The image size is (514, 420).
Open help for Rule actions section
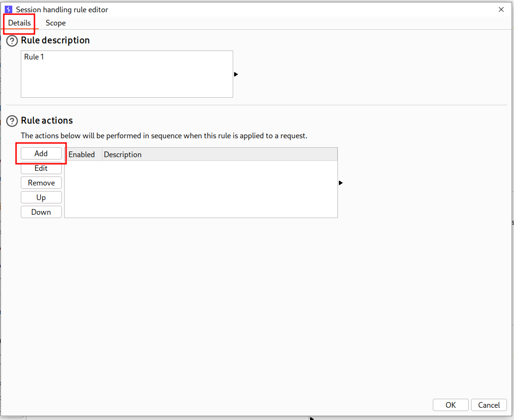(12, 121)
